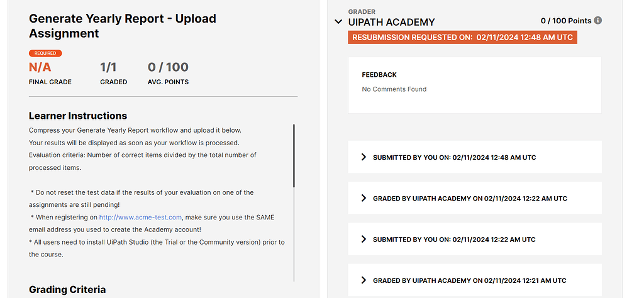
Task: Expand Graded By UiPath Academy 12:21 AM entry
Action: [x=364, y=280]
